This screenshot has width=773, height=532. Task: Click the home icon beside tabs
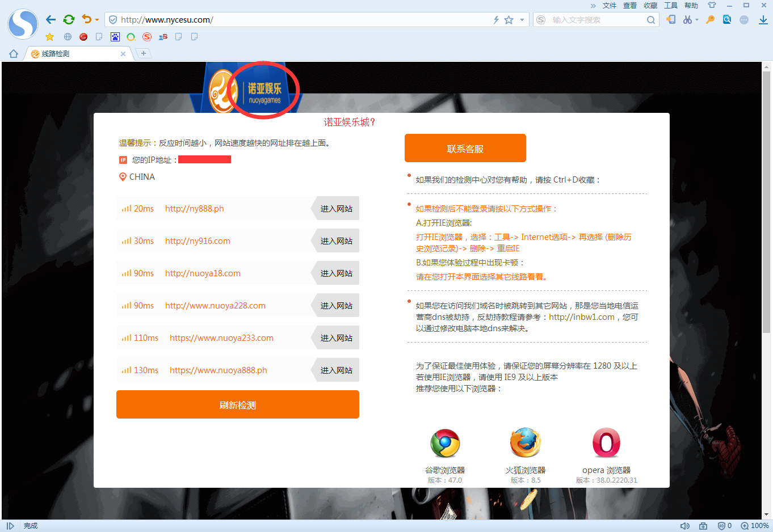[14, 54]
